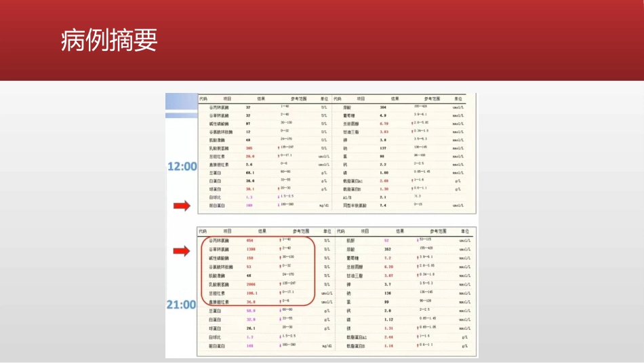Viewport: 644px width, 363px height.
Task: Click the slide title 病例摘要
Action: click(109, 40)
